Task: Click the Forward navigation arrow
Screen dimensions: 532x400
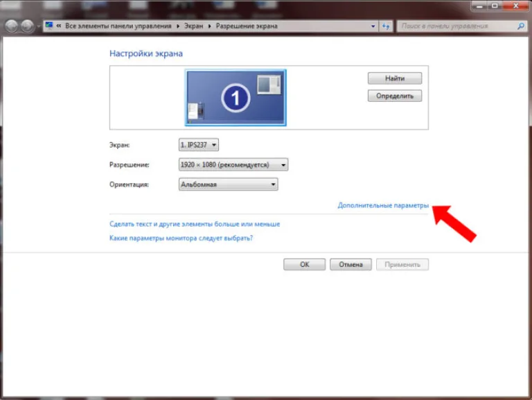Action: point(28,26)
